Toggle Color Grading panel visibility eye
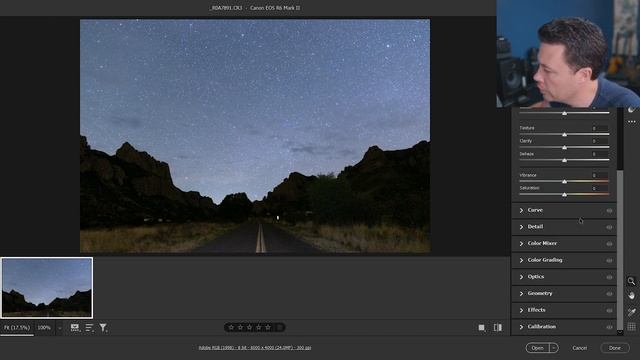Screen dimensions: 640x360 coord(609,260)
